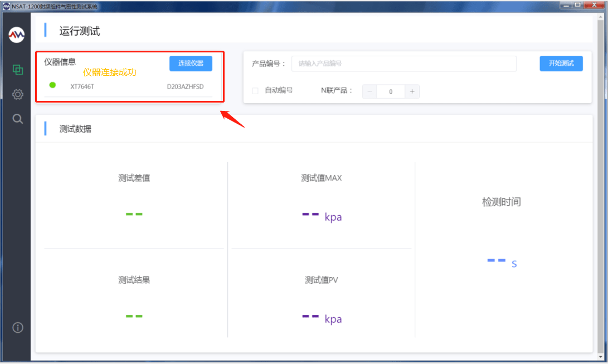The image size is (608, 364).
Task: Click the green instrument status dot
Action: pyautogui.click(x=52, y=85)
